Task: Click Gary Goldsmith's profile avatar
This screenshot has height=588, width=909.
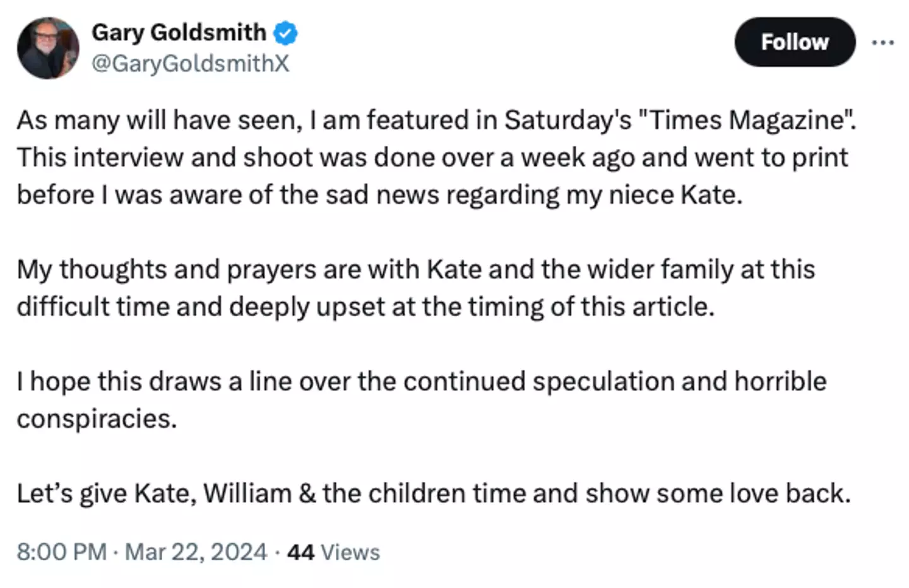Action: point(47,47)
